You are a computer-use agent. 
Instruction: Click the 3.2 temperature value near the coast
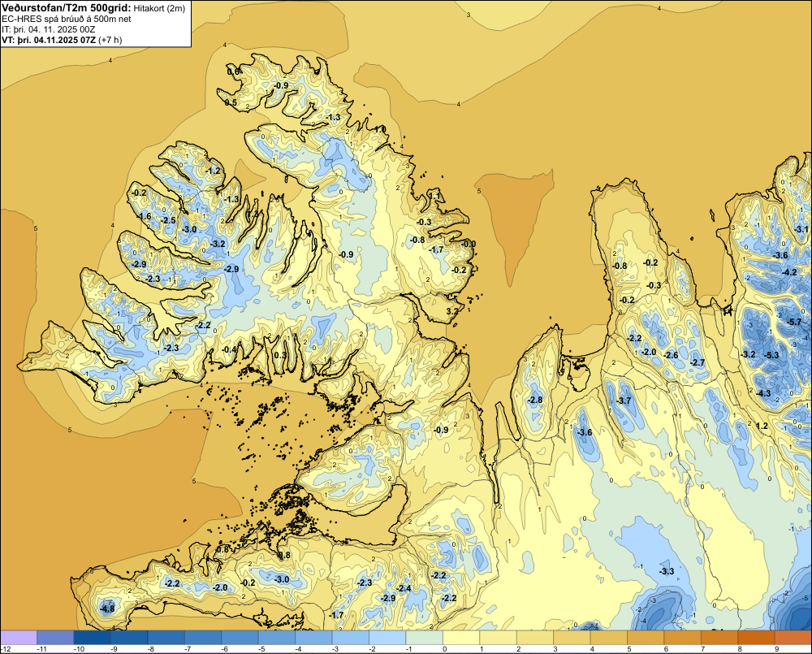[452, 311]
